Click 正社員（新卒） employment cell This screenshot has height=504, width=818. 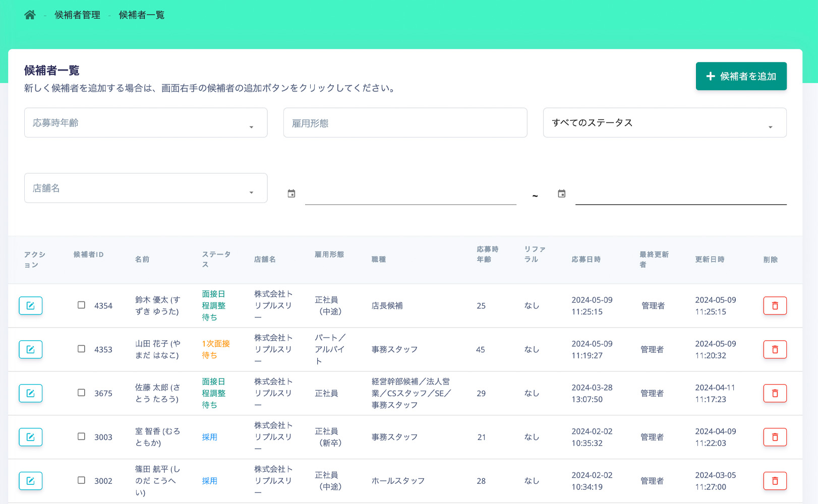coord(328,437)
